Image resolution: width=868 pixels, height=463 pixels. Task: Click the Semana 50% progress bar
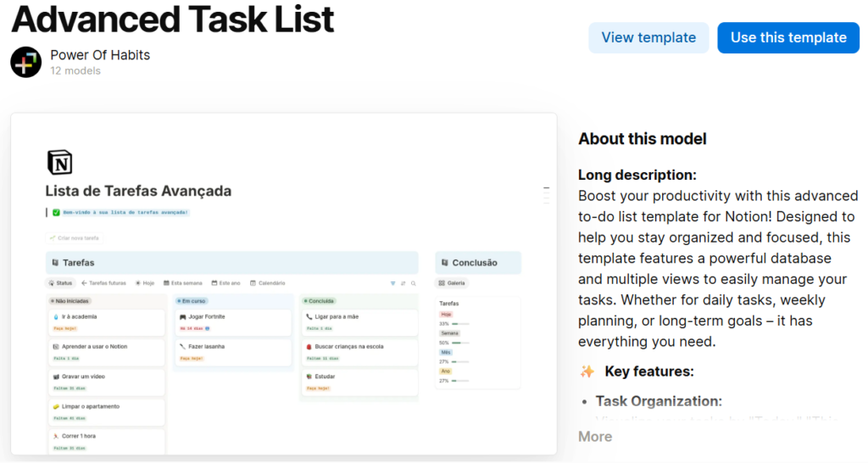pos(460,343)
